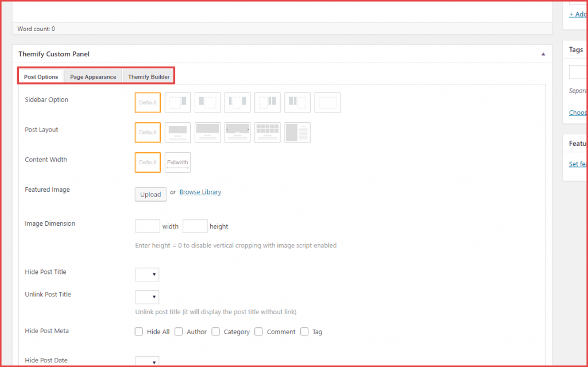Set Content Width to Fullwidth
588x367 pixels.
click(x=178, y=163)
